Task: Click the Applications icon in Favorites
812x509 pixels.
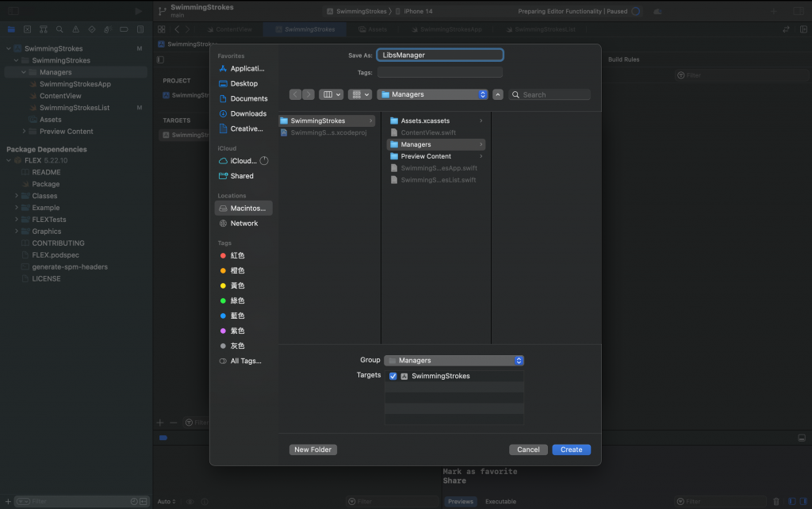Action: click(223, 68)
